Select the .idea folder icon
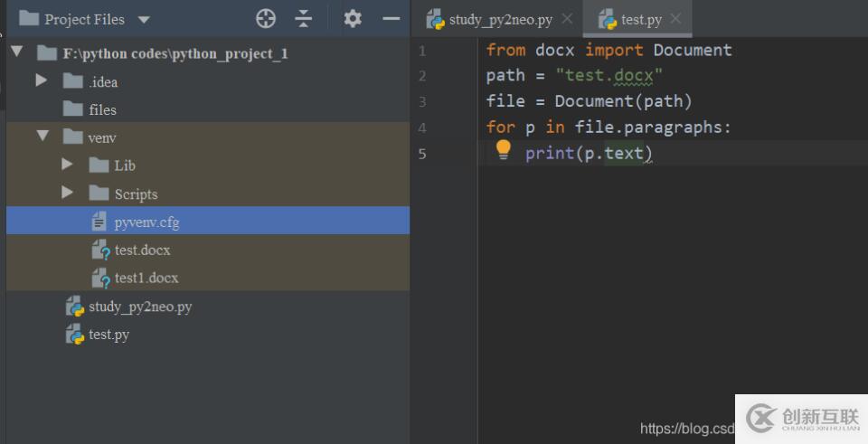The image size is (868, 444). [x=73, y=81]
